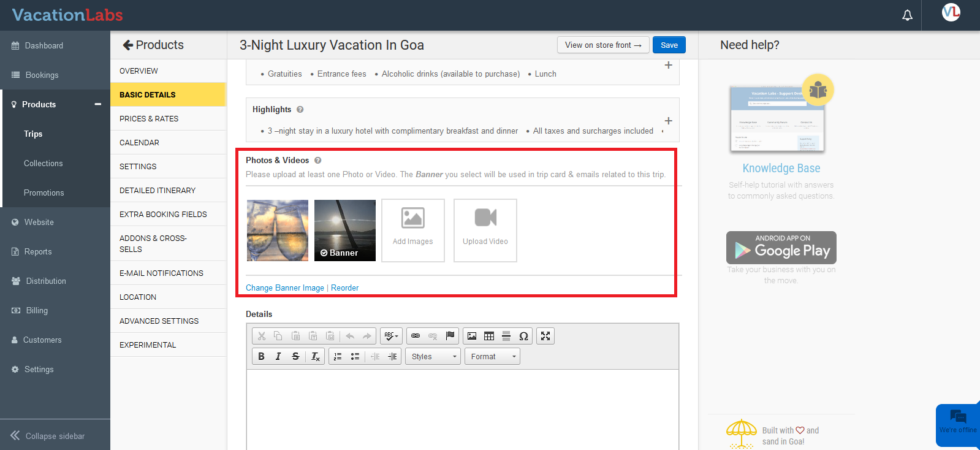Toggle strikethrough formatting
Screen dimensions: 980x450
295,356
